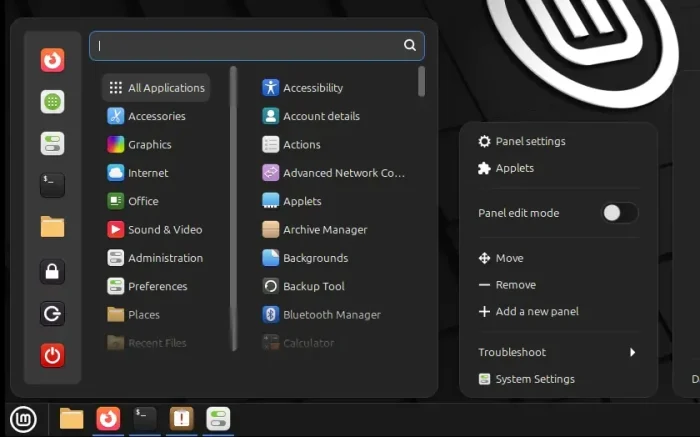
Task: Select the Sound & Video category
Action: (155, 229)
